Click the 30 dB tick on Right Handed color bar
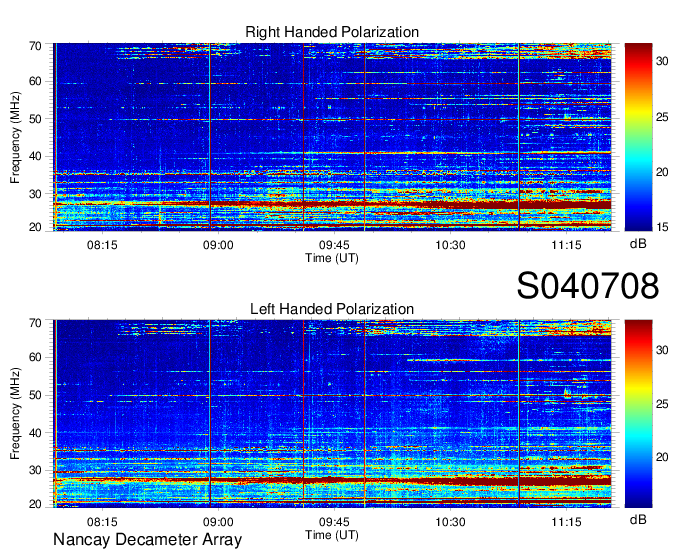Screen dimensions: 680x552 click(x=662, y=62)
